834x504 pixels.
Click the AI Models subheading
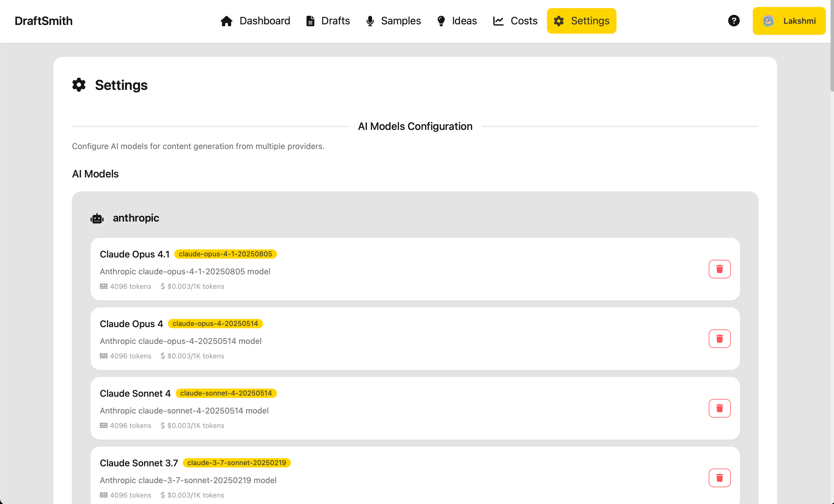tap(95, 174)
